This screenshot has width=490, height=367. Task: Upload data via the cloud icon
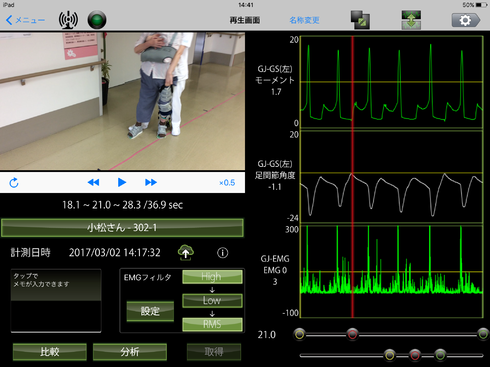click(x=186, y=252)
